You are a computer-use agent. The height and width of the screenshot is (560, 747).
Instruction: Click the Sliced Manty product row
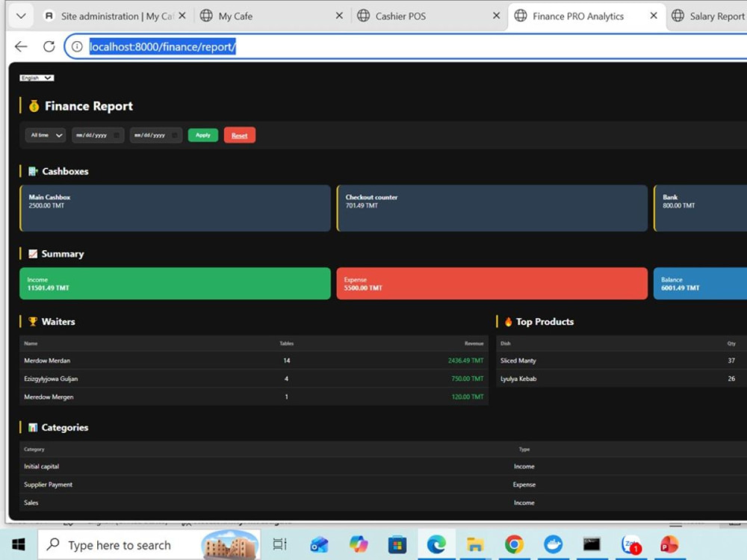click(622, 361)
